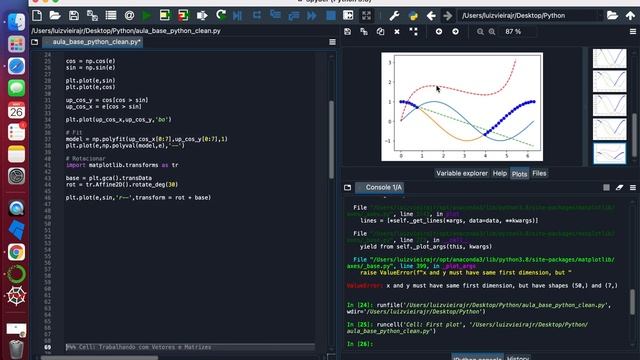This screenshot has width=640, height=360.
Task: Open Safari from the Dock
Action: (x=16, y=66)
